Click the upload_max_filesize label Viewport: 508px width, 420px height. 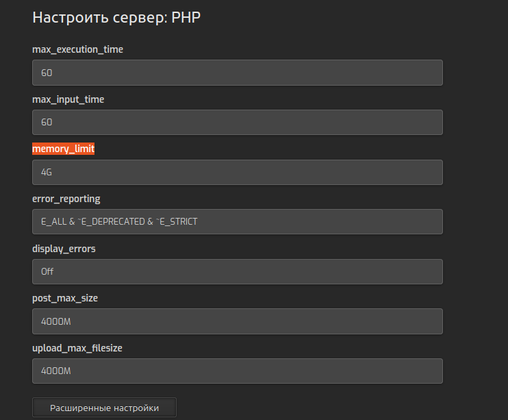(77, 348)
